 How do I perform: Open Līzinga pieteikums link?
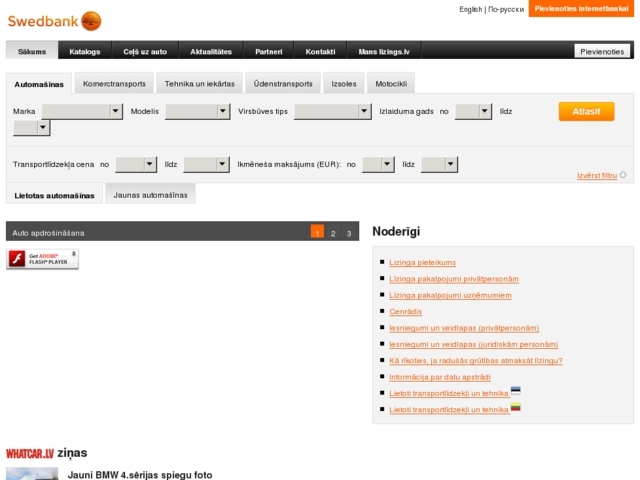coord(422,262)
